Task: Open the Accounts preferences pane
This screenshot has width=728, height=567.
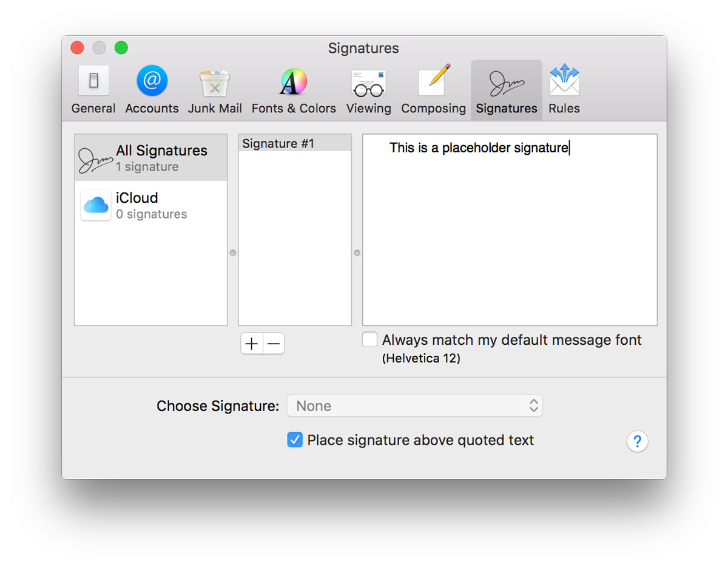Action: tap(152, 90)
